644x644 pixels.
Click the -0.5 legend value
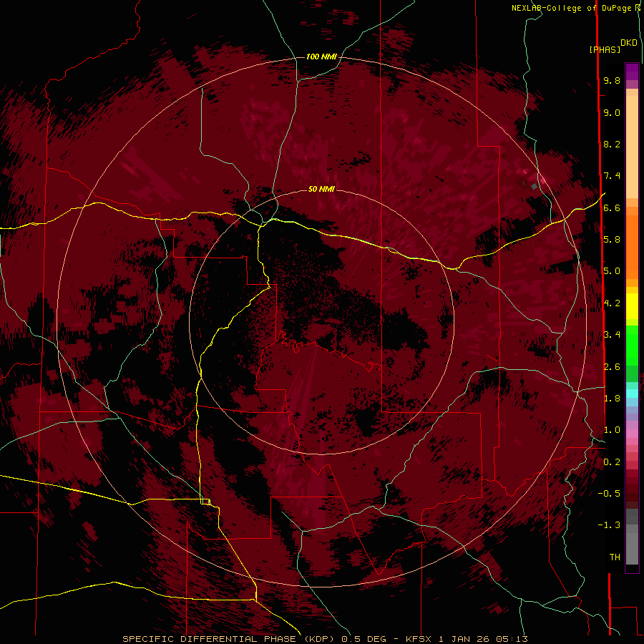609,494
